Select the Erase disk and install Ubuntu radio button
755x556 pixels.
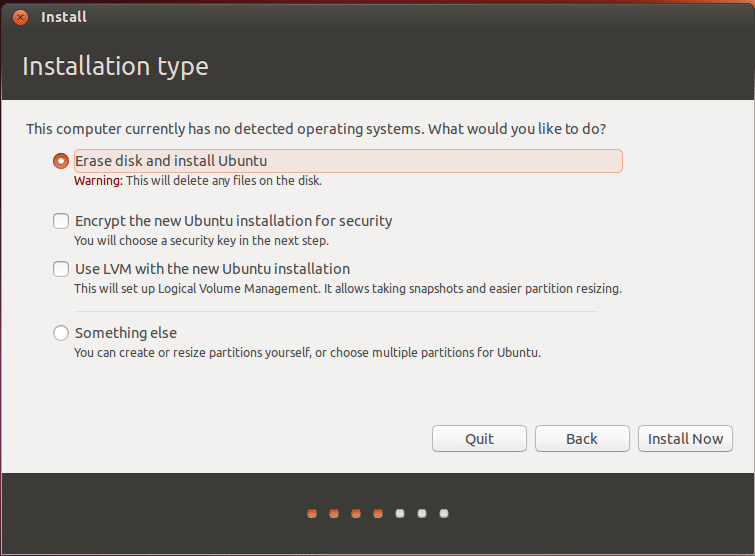click(61, 161)
